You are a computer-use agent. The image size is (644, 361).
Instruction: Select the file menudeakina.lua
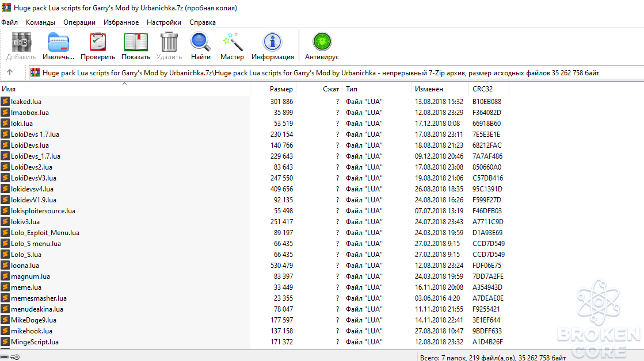(x=37, y=309)
